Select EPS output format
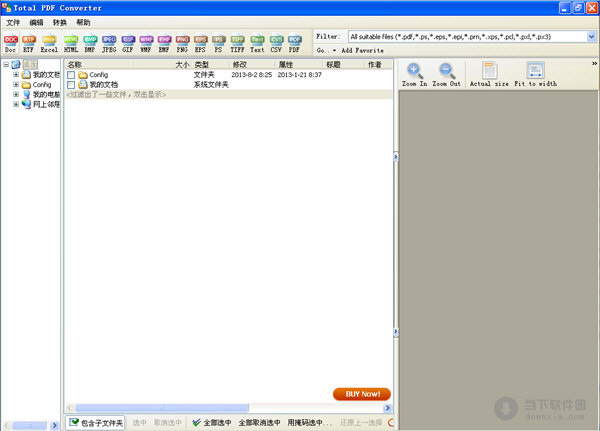The image size is (600, 431). click(x=200, y=43)
